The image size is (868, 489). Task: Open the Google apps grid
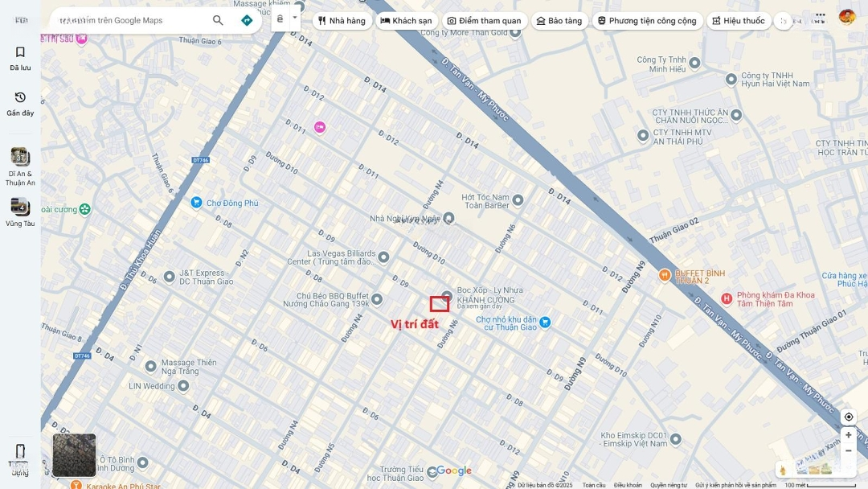pyautogui.click(x=821, y=17)
